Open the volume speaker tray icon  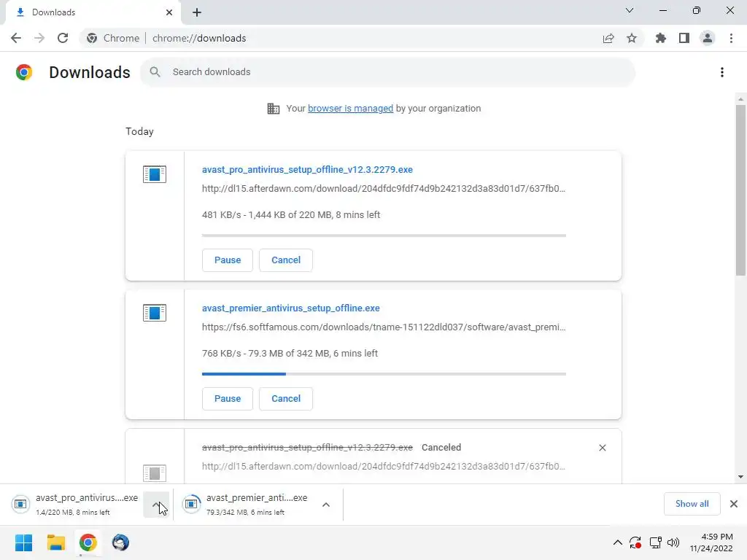pyautogui.click(x=673, y=542)
